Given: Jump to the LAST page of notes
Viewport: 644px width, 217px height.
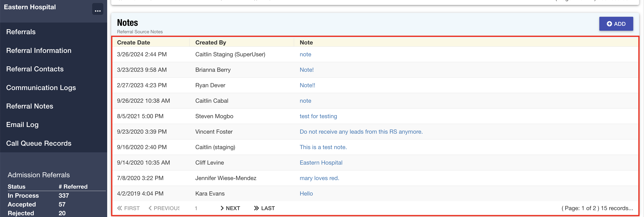Looking at the screenshot, I should 264,208.
